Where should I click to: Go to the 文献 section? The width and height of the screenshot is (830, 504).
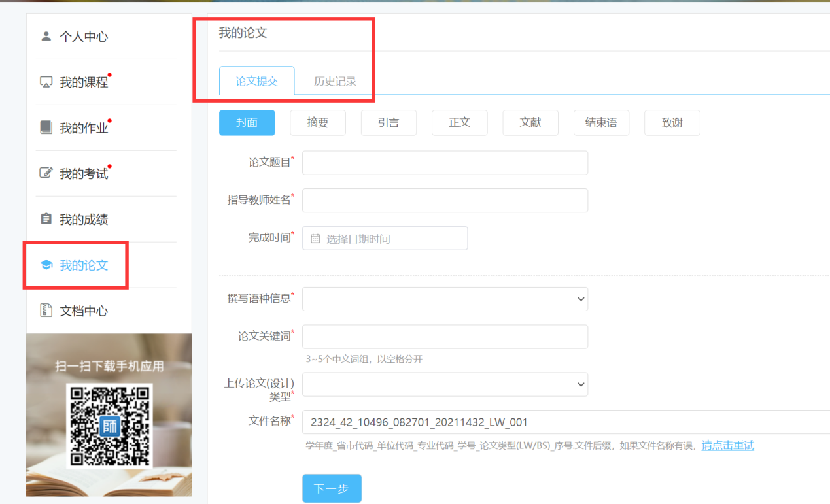(530, 123)
